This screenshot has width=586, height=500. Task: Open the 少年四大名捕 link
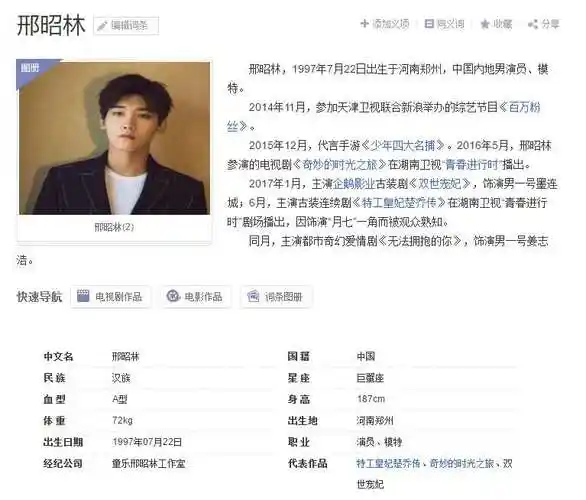[403, 145]
